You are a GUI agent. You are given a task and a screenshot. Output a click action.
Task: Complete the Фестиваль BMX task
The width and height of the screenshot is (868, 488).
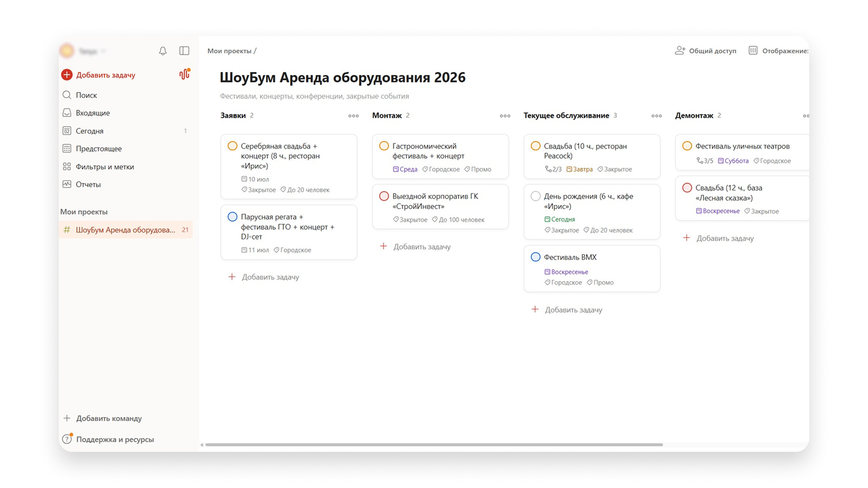click(x=535, y=257)
